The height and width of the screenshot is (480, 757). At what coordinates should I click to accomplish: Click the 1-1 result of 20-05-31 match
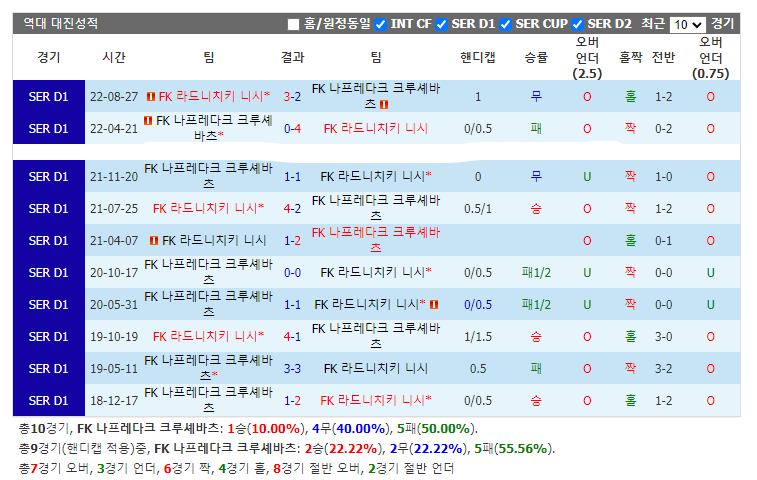tap(292, 305)
